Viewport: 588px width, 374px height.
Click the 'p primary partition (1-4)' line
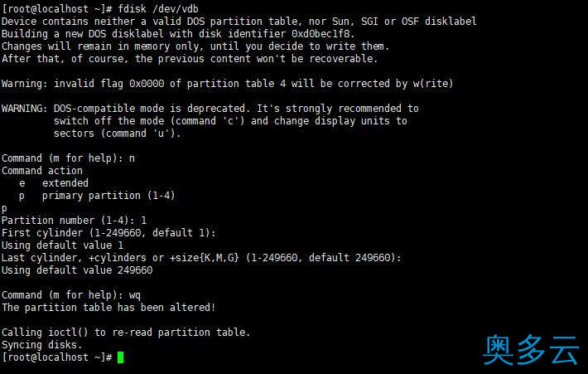tap(97, 196)
